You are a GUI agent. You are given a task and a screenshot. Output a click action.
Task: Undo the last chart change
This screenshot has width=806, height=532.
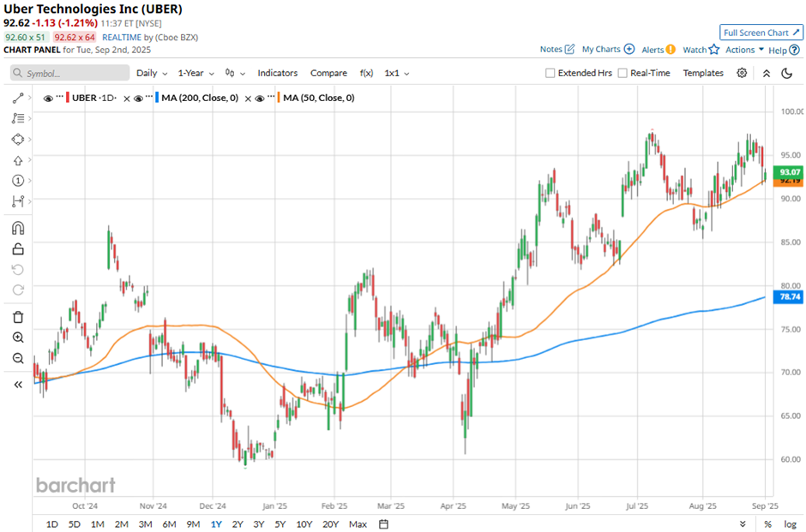coord(18,270)
